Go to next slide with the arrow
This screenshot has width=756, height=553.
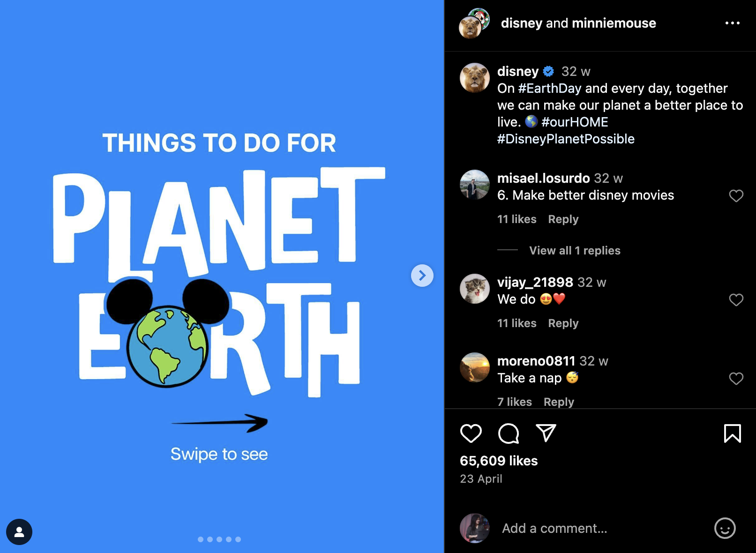click(x=422, y=276)
